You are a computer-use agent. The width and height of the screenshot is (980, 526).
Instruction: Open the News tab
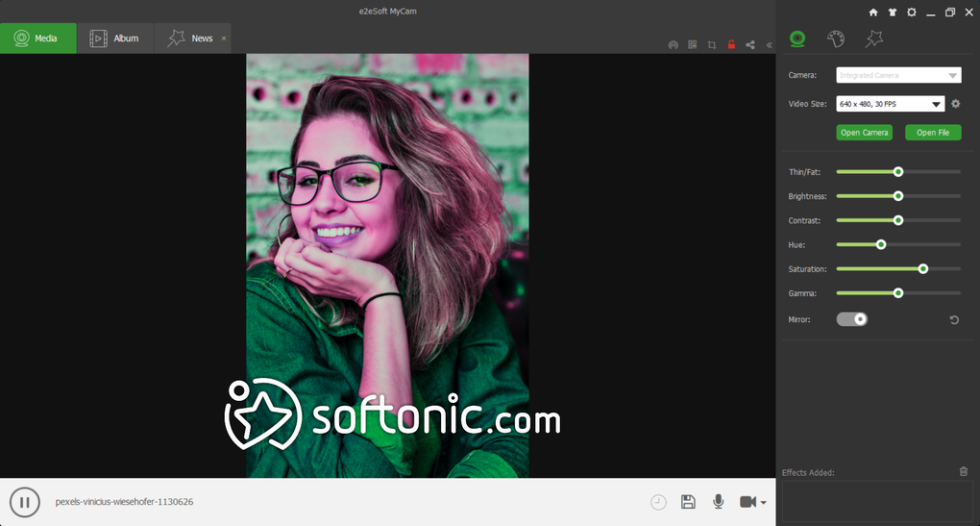190,38
